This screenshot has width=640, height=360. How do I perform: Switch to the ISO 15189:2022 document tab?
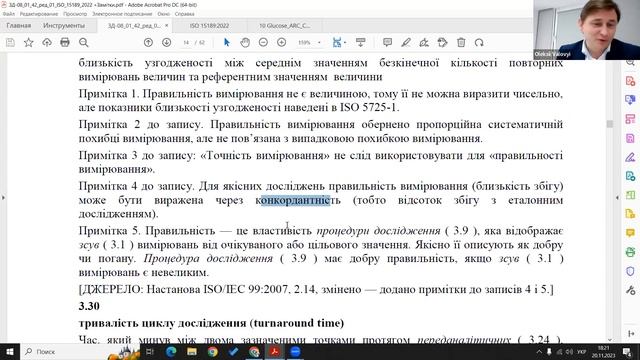(x=209, y=26)
